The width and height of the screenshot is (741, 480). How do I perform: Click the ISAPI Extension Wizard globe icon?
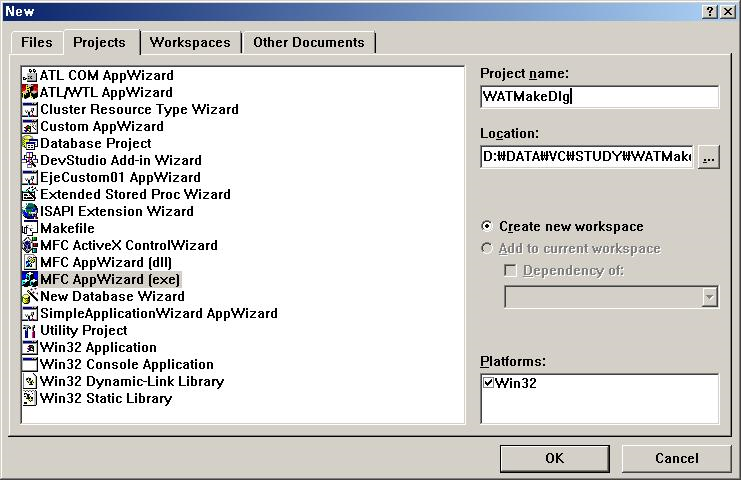(30, 211)
